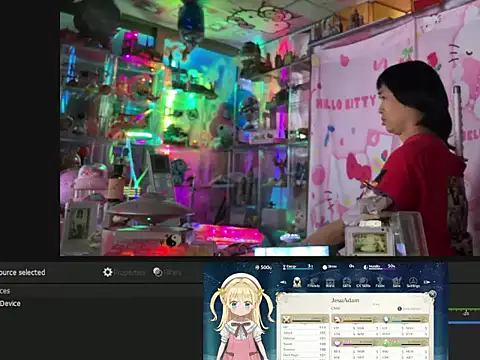This screenshot has height=360, width=480.
Task: Click the JesuAdam character name
Action: pyautogui.click(x=345, y=300)
